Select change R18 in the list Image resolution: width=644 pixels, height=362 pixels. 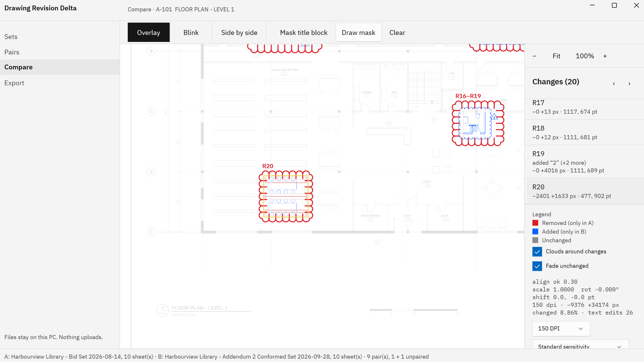(x=584, y=132)
